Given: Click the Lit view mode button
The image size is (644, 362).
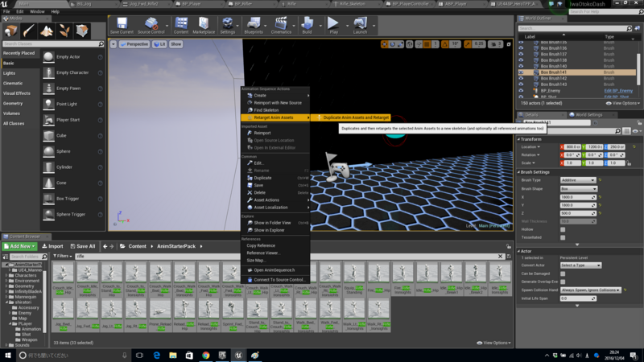Looking at the screenshot, I should [159, 44].
